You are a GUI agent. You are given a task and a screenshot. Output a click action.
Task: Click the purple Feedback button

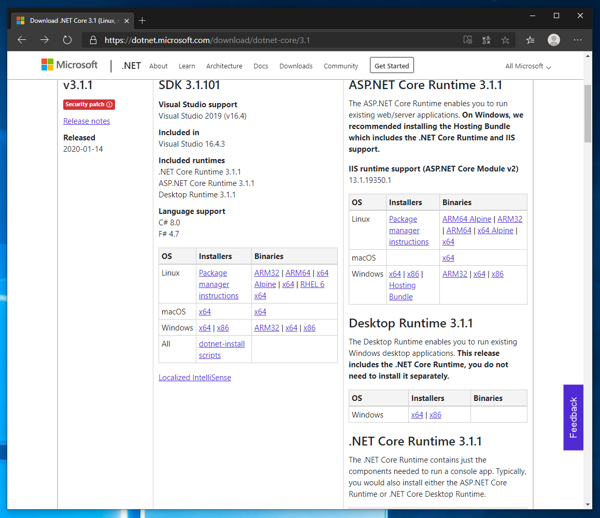coord(573,417)
